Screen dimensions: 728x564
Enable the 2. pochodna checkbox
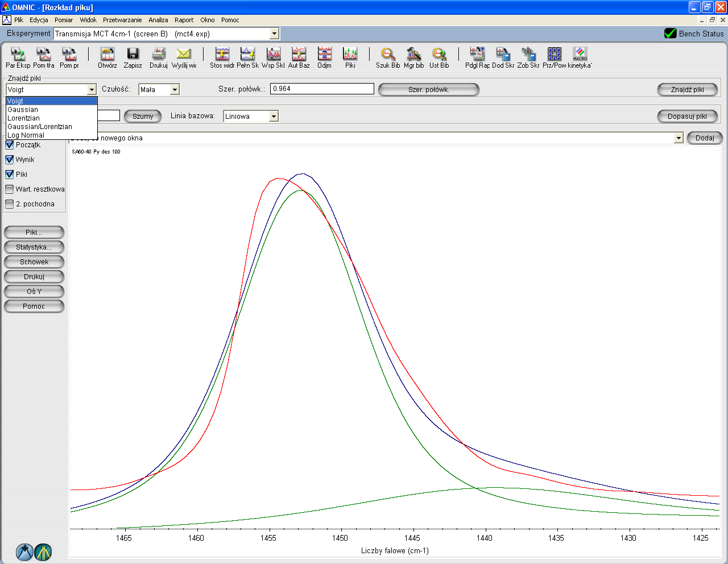(10, 204)
